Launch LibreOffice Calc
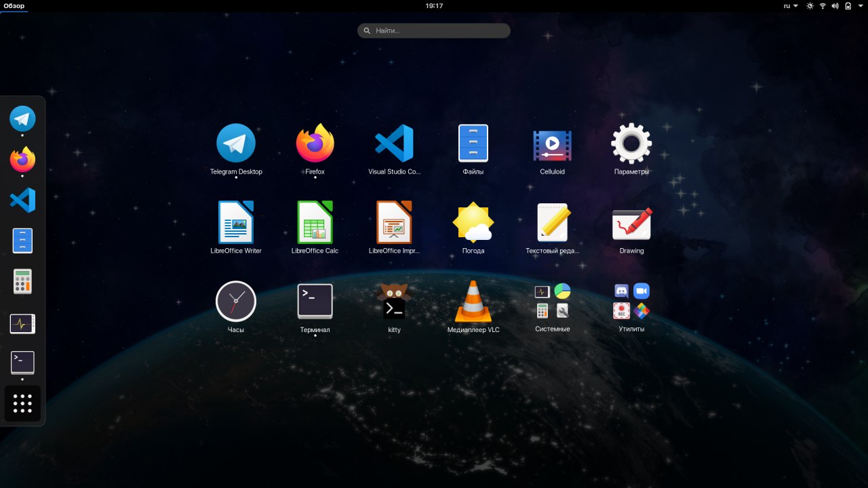This screenshot has width=868, height=488. (x=315, y=222)
